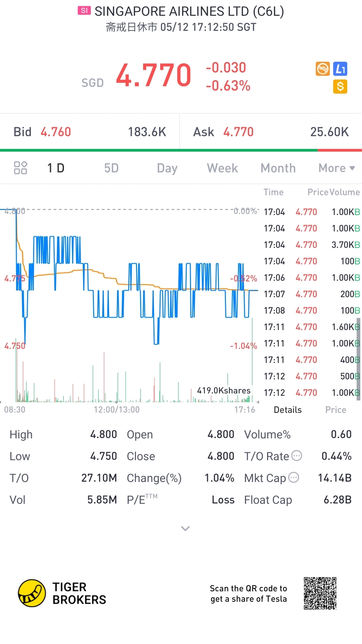Image resolution: width=362 pixels, height=644 pixels.
Task: Tap the Vol value 5.85M
Action: [x=102, y=500]
